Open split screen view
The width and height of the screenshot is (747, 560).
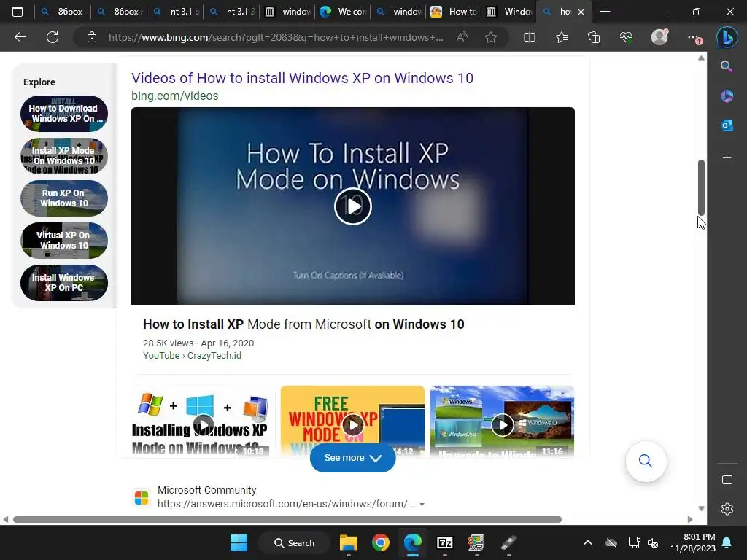[x=530, y=37]
